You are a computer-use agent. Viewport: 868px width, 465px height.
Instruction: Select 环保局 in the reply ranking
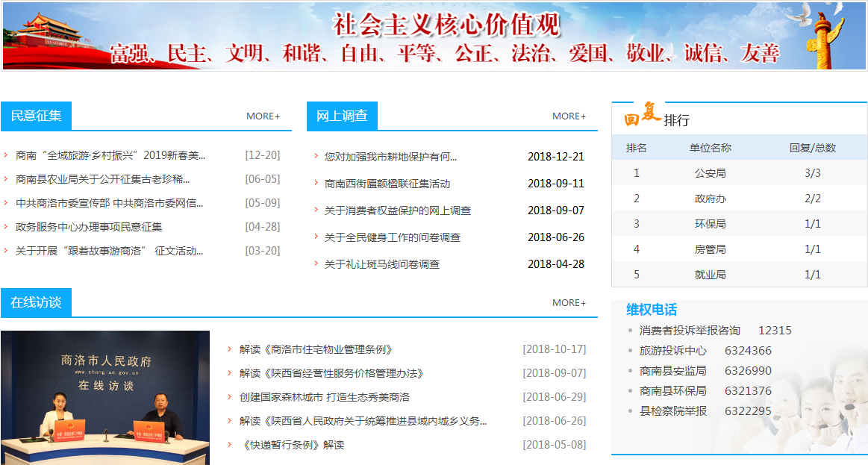pyautogui.click(x=711, y=224)
